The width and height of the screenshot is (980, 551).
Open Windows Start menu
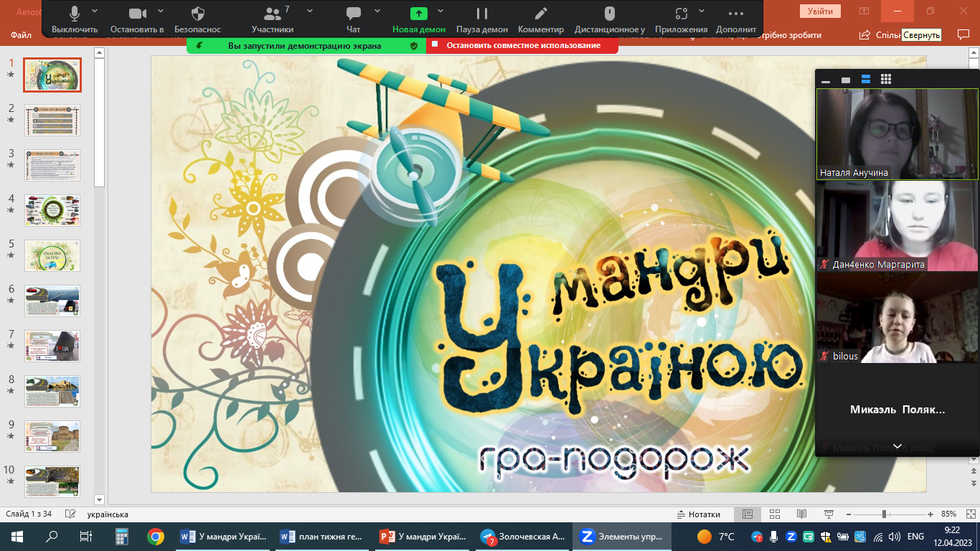tap(17, 537)
